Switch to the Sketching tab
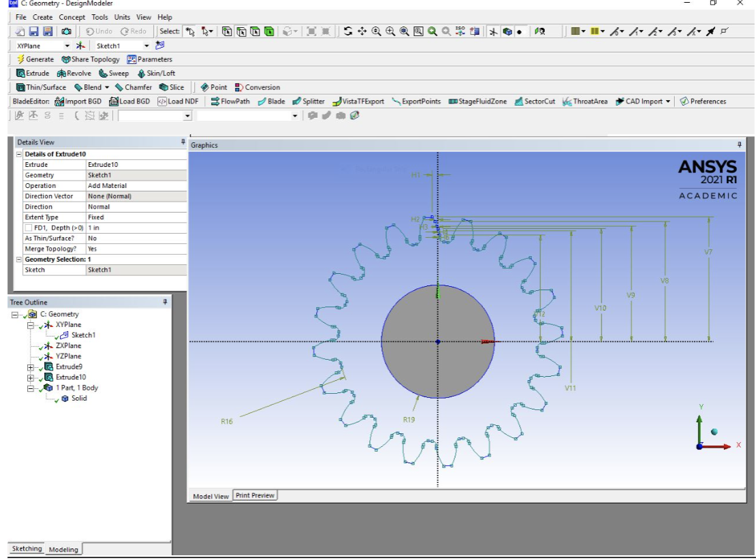Viewport: 756px width, 560px height. point(27,549)
